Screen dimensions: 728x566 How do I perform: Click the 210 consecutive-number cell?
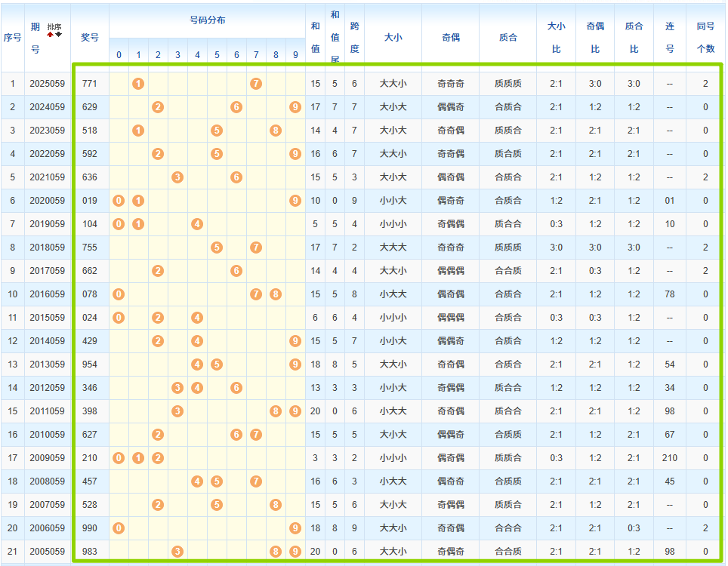pos(669,458)
